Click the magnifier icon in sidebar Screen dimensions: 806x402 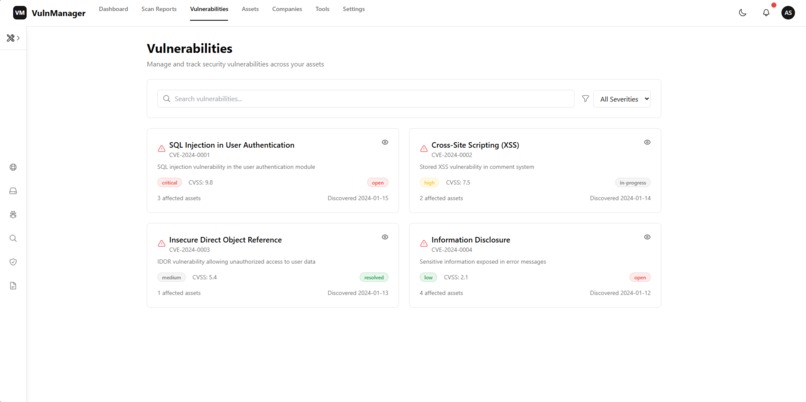(13, 238)
